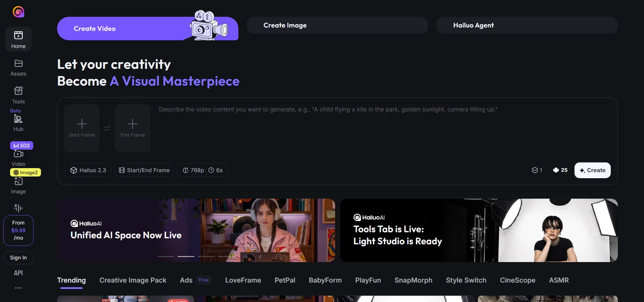
Task: Click the Sign In button
Action: (x=18, y=258)
